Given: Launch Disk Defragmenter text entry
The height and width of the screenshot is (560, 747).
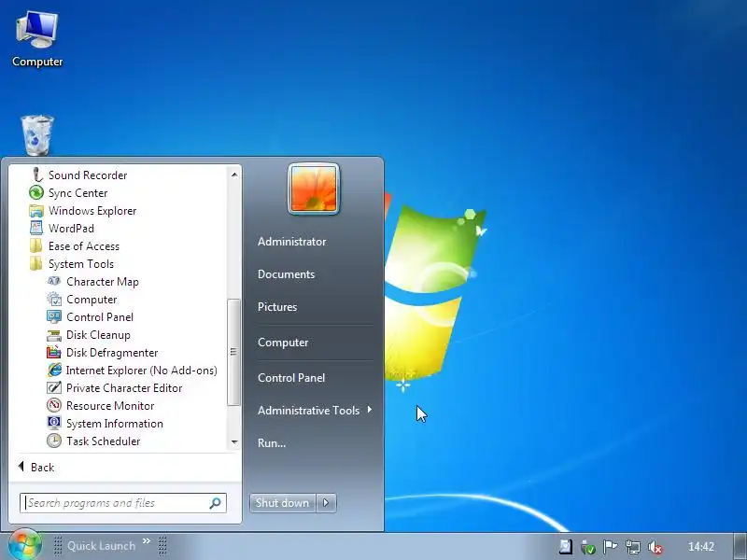Looking at the screenshot, I should click(112, 353).
